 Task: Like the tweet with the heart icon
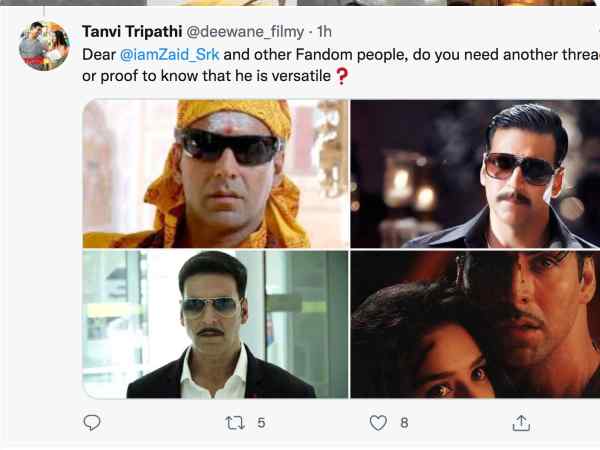point(378,423)
